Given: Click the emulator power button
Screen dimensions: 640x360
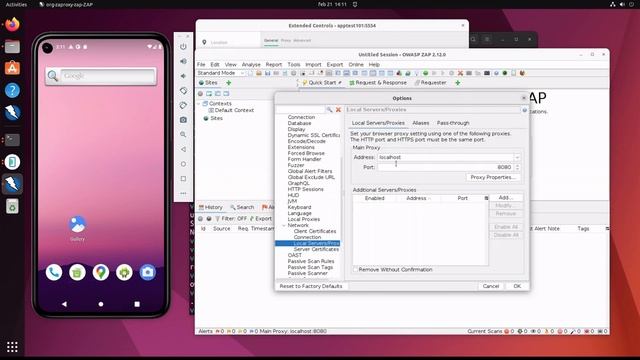Looking at the screenshot, I should [x=183, y=47].
